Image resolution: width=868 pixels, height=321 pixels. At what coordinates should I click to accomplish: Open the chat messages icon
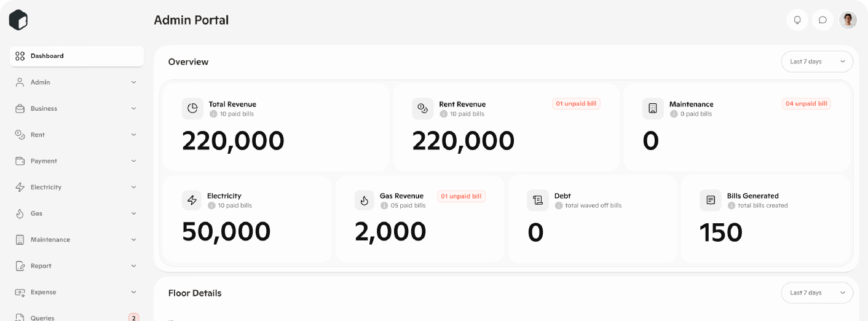[823, 20]
